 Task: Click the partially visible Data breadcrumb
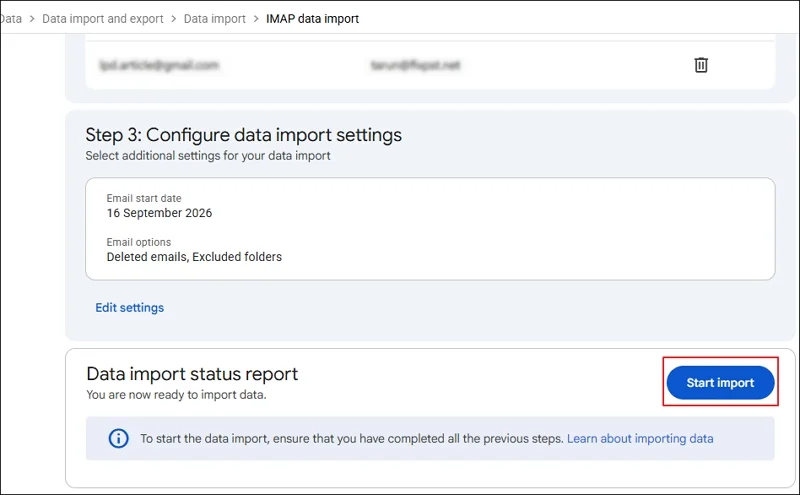click(11, 19)
